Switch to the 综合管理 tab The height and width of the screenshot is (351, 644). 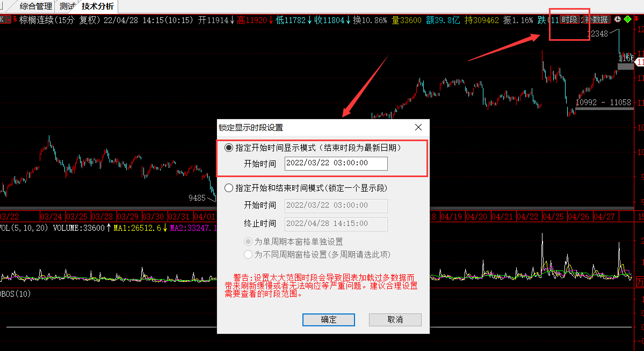point(36,6)
